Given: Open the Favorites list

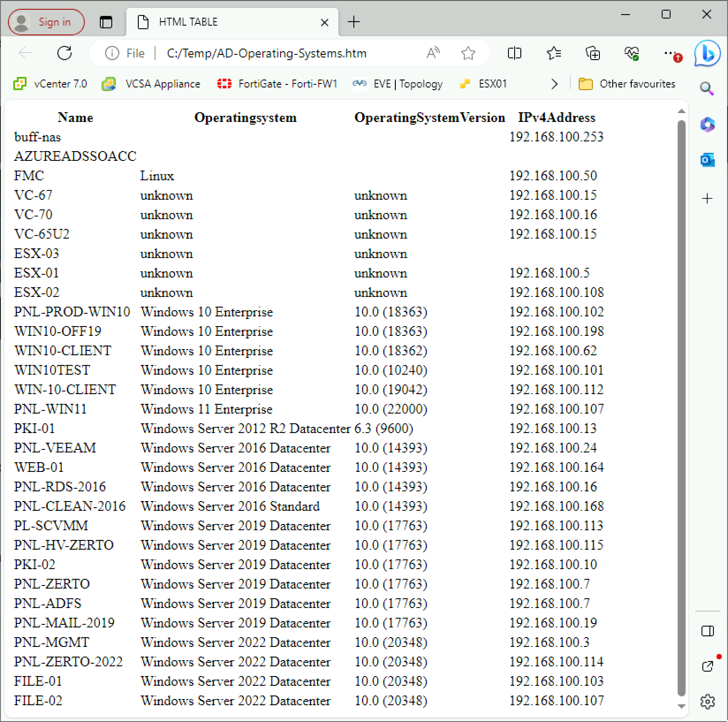Looking at the screenshot, I should coord(554,53).
